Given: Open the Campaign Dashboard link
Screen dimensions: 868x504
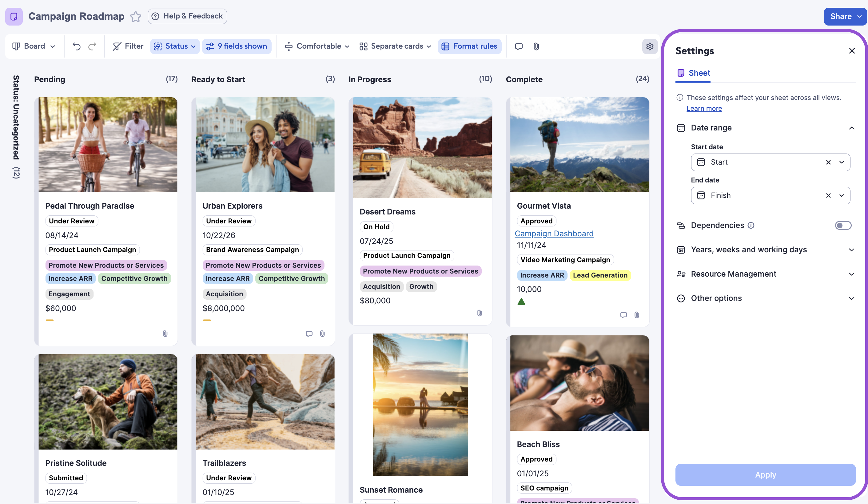Looking at the screenshot, I should click(x=554, y=234).
